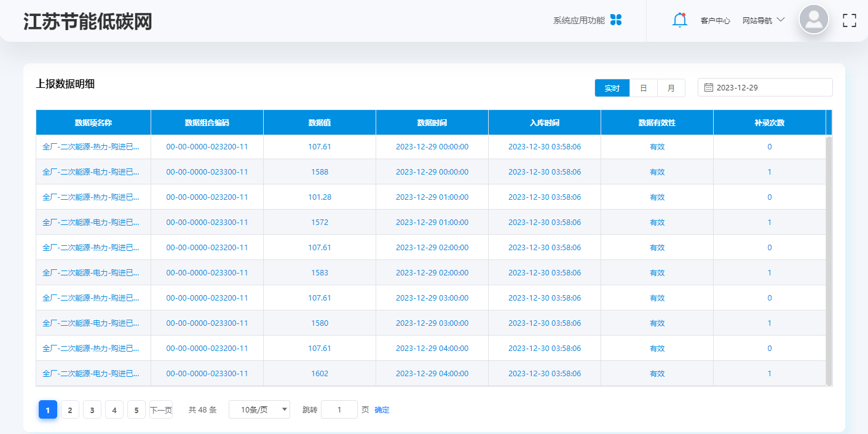The height and width of the screenshot is (434, 868).
Task: Open the calendar date picker icon
Action: (708, 87)
